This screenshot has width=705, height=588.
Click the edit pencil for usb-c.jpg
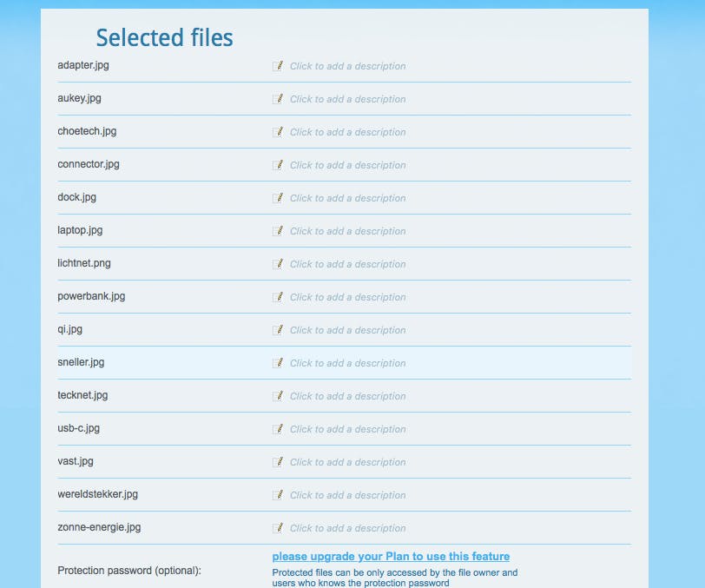(x=278, y=428)
